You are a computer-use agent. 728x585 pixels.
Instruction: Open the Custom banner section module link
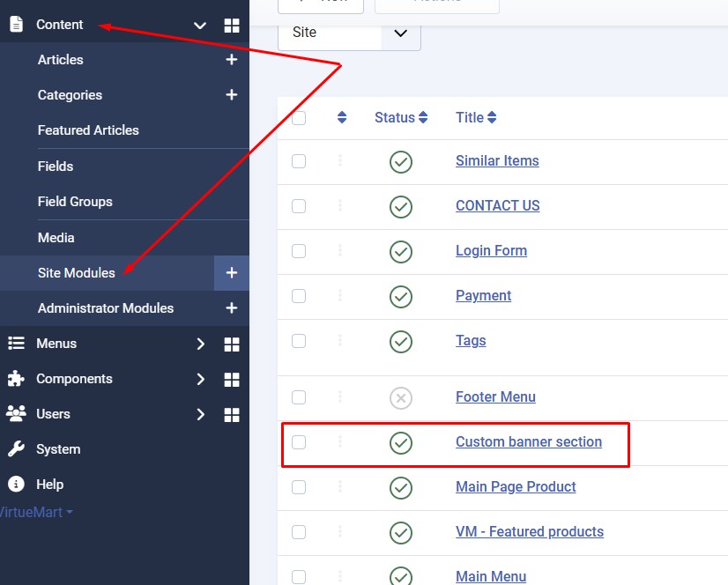[x=528, y=442]
